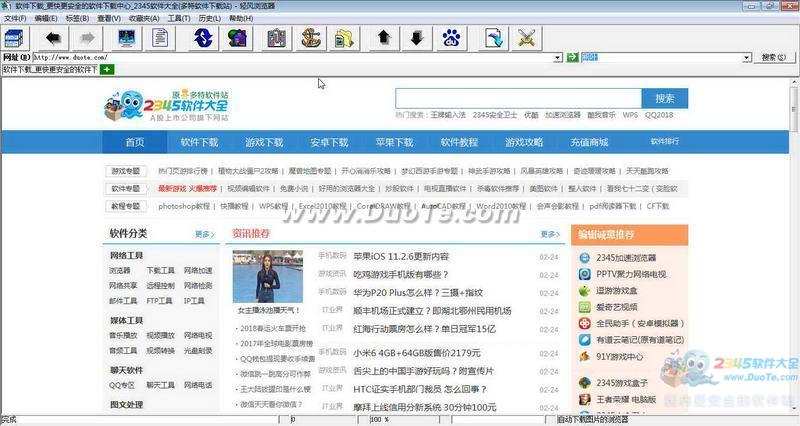Screen dimensions: 800x426
Task: Open 软件排行 in navigation bar
Action: click(x=664, y=141)
